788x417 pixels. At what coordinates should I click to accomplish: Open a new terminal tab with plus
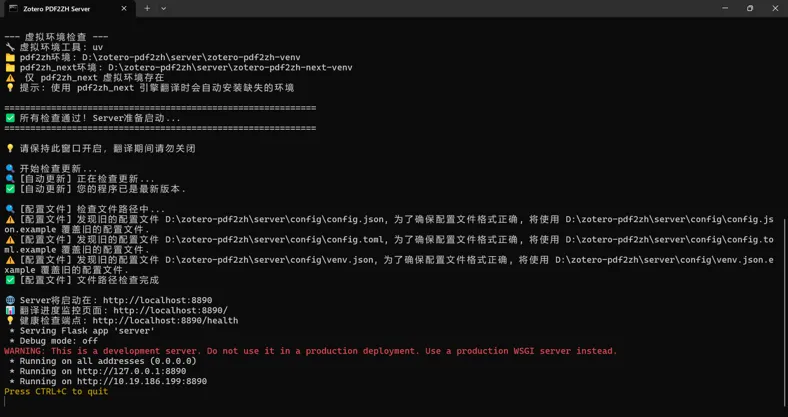(147, 9)
